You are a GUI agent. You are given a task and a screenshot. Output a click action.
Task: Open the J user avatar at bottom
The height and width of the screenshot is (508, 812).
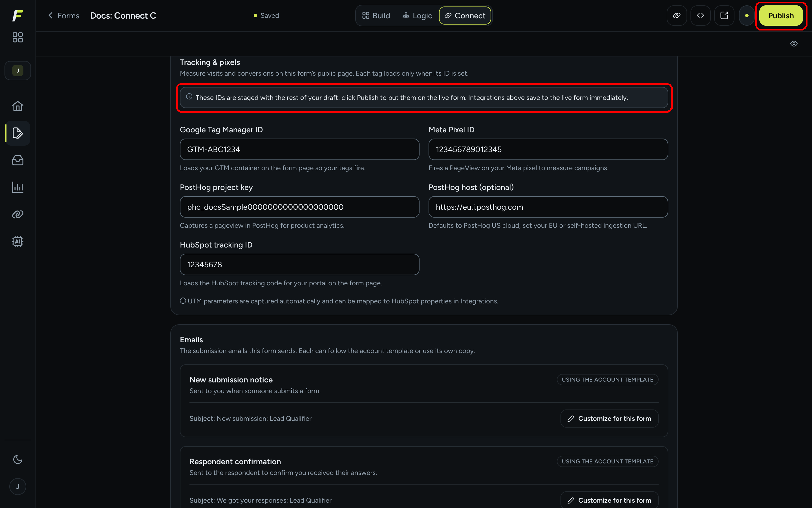[17, 487]
